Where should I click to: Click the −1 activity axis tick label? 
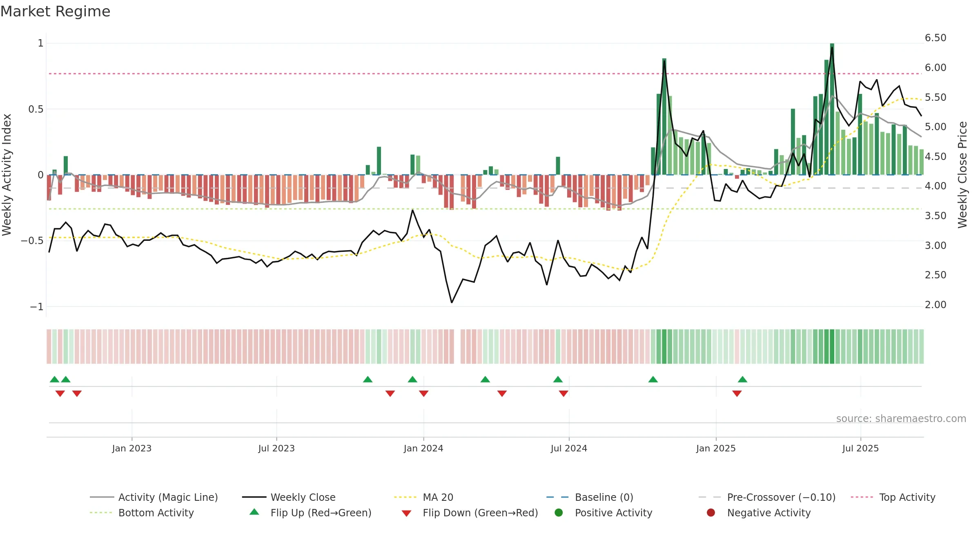point(36,307)
